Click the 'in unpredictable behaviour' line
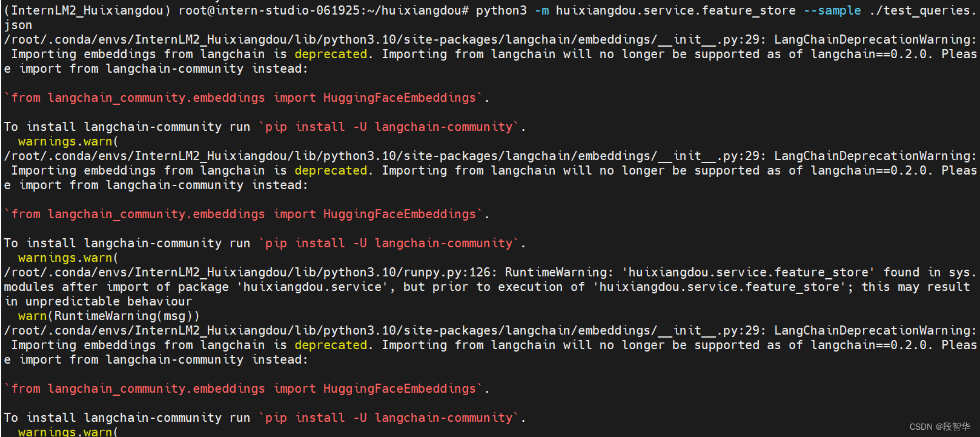The image size is (980, 437). pos(98,301)
